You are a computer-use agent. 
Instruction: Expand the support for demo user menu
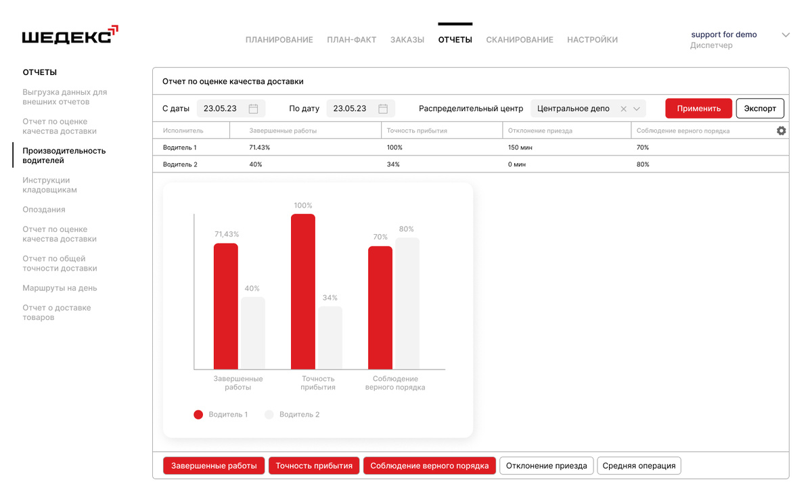click(786, 35)
